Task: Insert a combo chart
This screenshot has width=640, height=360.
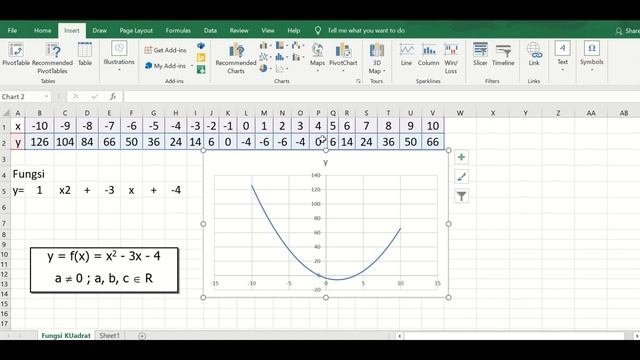Action: click(x=298, y=57)
